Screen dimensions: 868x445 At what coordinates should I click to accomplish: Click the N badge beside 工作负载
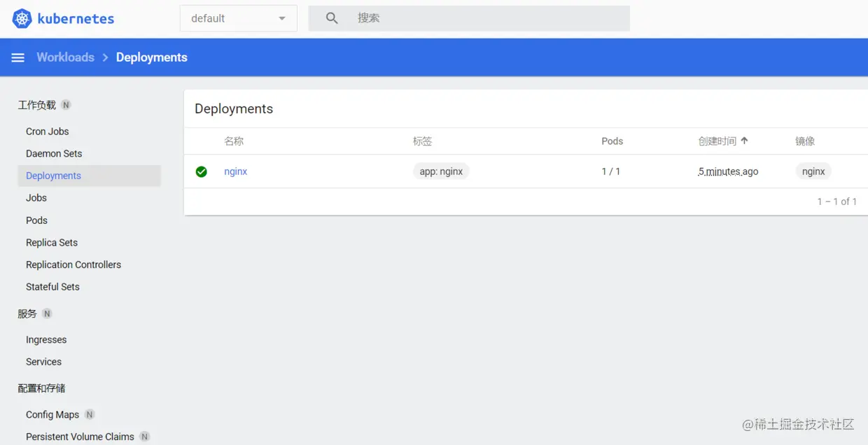point(66,105)
